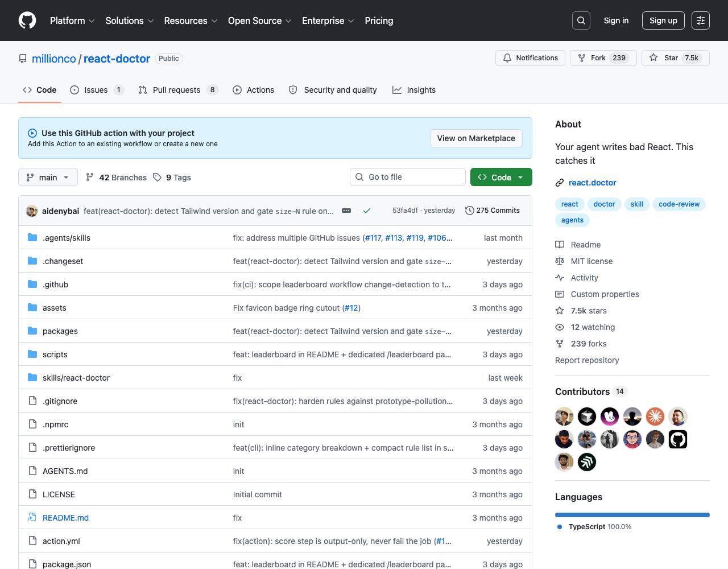Open the packages folder
The width and height of the screenshot is (728, 569).
[x=60, y=331]
